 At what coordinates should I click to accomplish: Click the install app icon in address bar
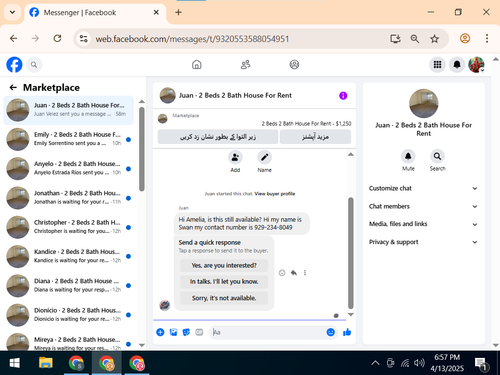[x=395, y=39]
